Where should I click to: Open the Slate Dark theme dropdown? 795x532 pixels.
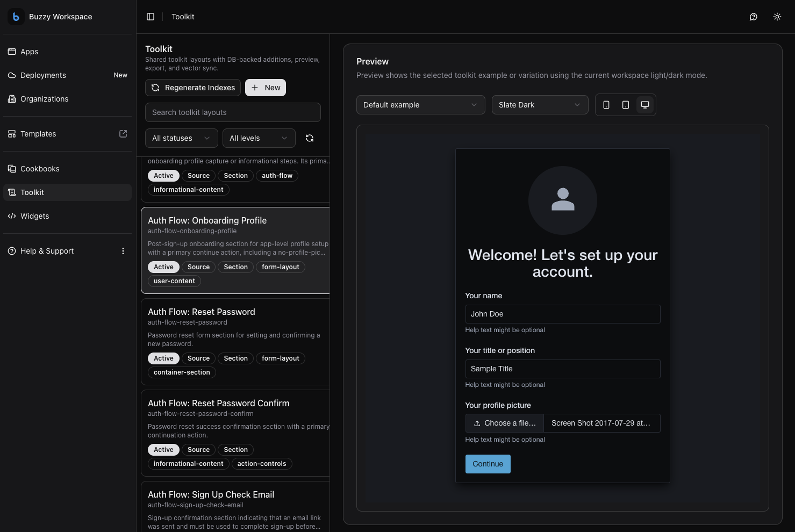tap(540, 105)
